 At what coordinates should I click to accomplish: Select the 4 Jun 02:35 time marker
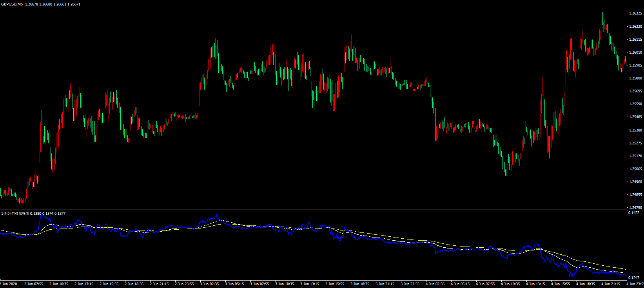435,284
